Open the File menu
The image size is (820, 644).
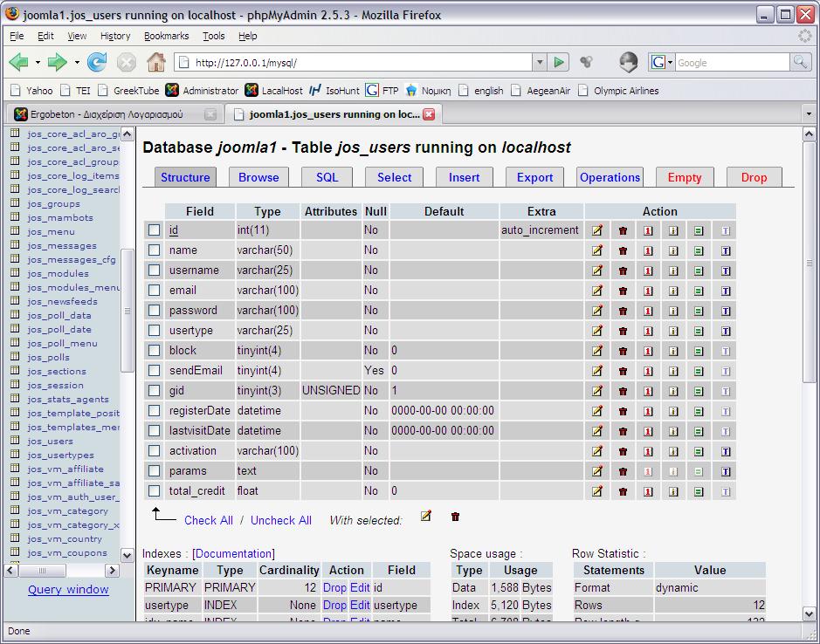pos(17,36)
